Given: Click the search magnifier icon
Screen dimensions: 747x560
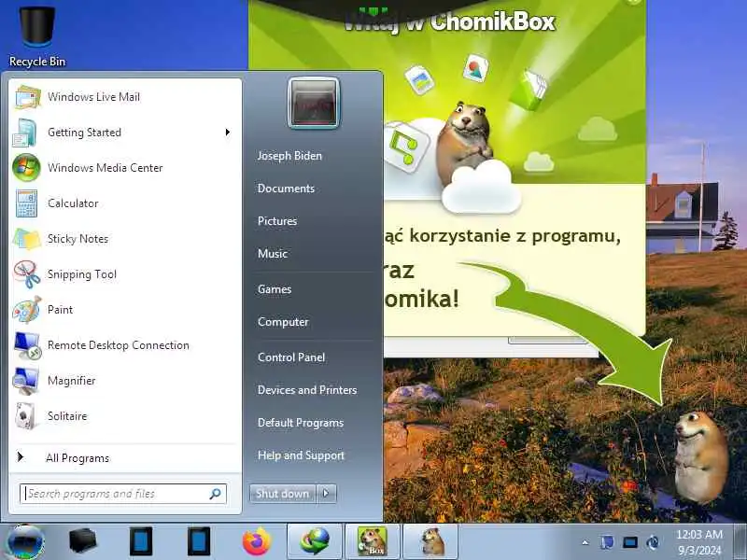Looking at the screenshot, I should [216, 494].
